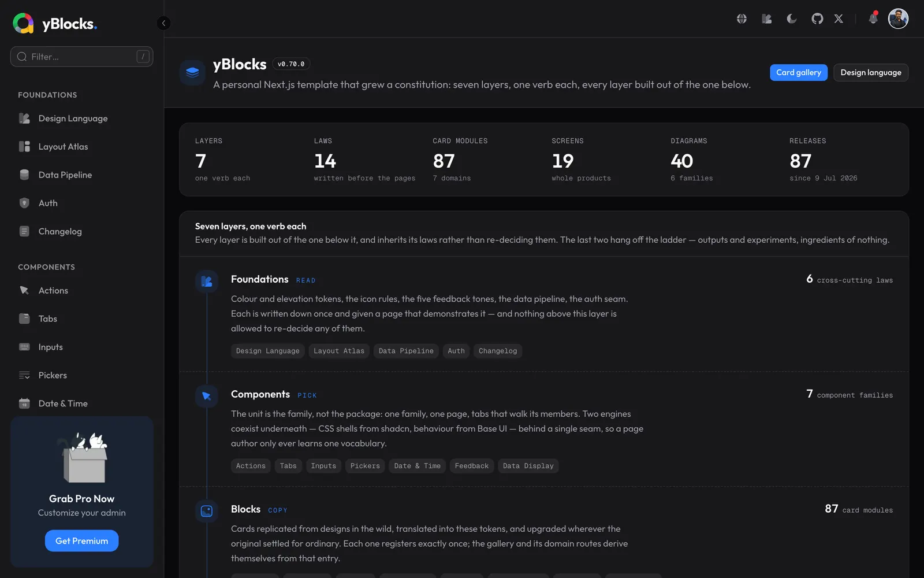Open Auth page in sidebar

coord(81,203)
